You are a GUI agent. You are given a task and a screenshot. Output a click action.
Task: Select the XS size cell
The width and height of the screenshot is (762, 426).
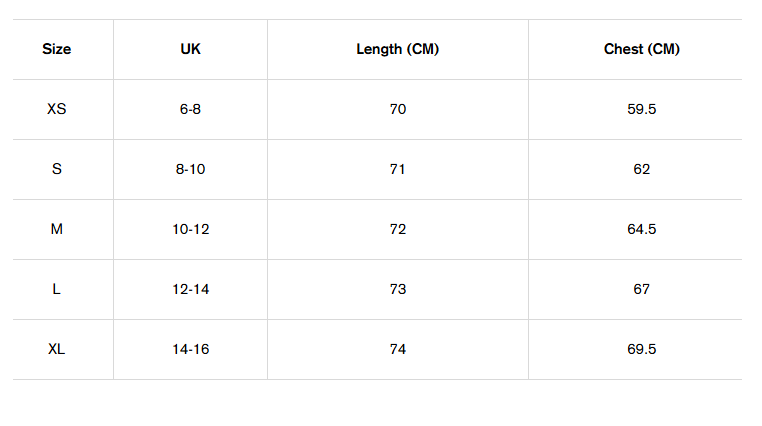point(57,109)
